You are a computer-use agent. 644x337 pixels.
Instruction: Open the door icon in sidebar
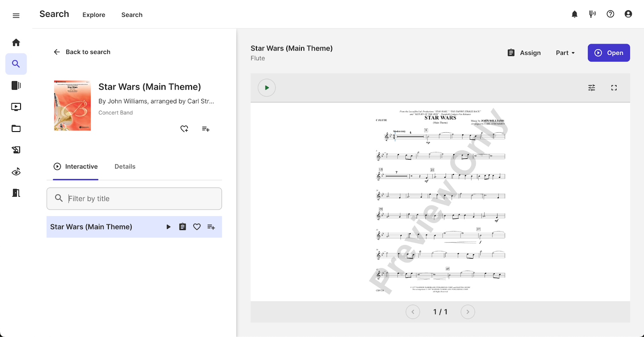click(16, 193)
